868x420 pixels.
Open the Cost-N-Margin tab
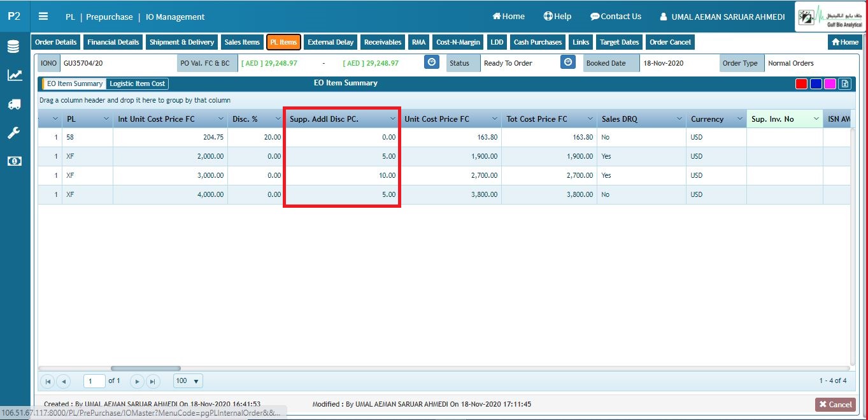pyautogui.click(x=458, y=42)
